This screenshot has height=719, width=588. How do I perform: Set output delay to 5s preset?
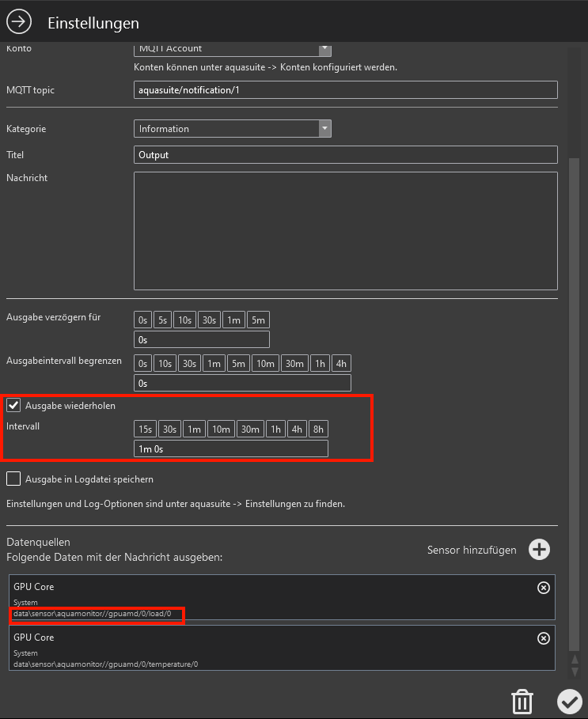[x=162, y=320]
